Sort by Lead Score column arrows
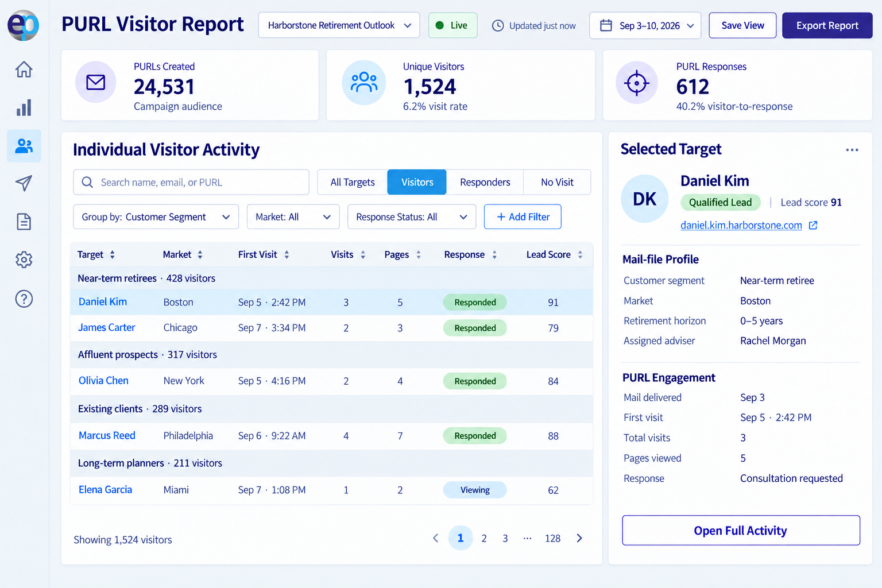 pyautogui.click(x=580, y=254)
